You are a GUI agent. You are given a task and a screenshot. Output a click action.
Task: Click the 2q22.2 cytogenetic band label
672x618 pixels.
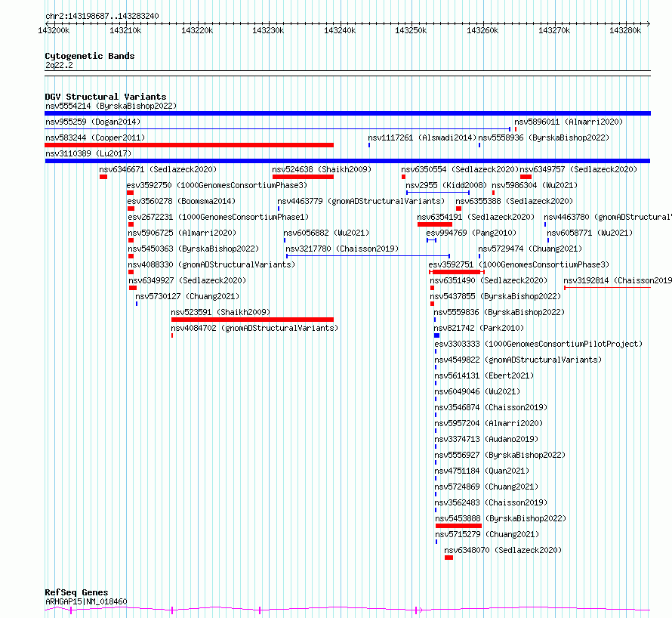[x=59, y=65]
